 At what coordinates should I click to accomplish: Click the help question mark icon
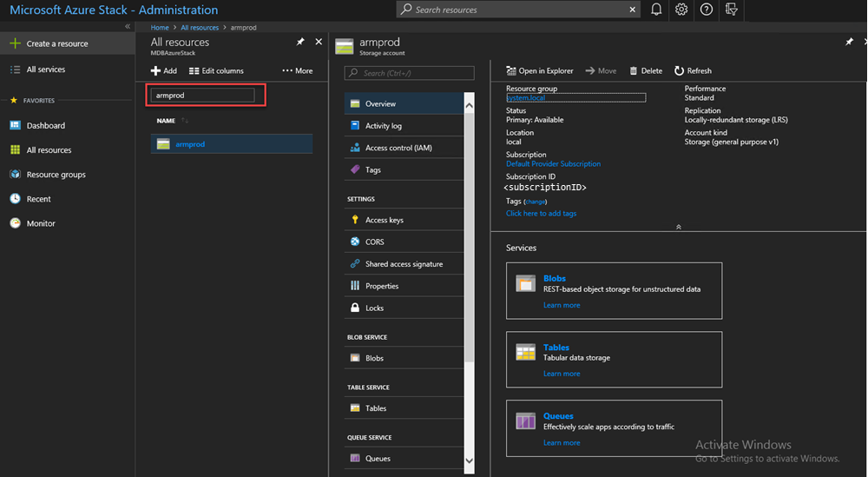pos(707,10)
